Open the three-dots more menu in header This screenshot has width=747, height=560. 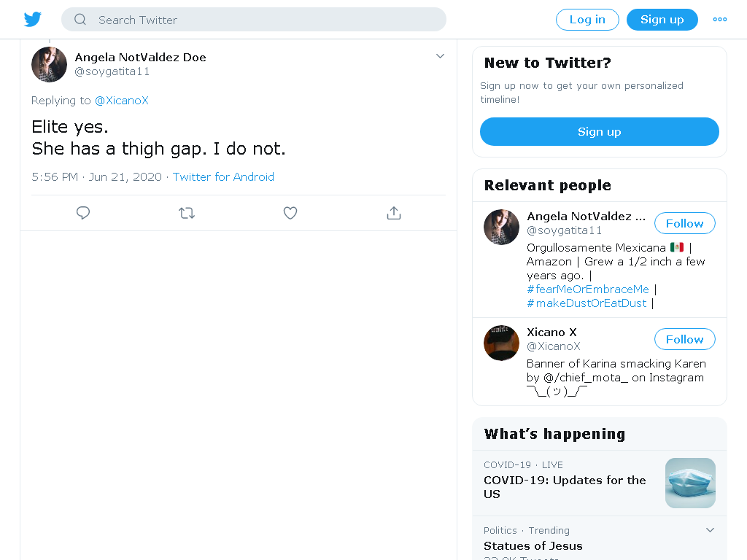point(719,20)
